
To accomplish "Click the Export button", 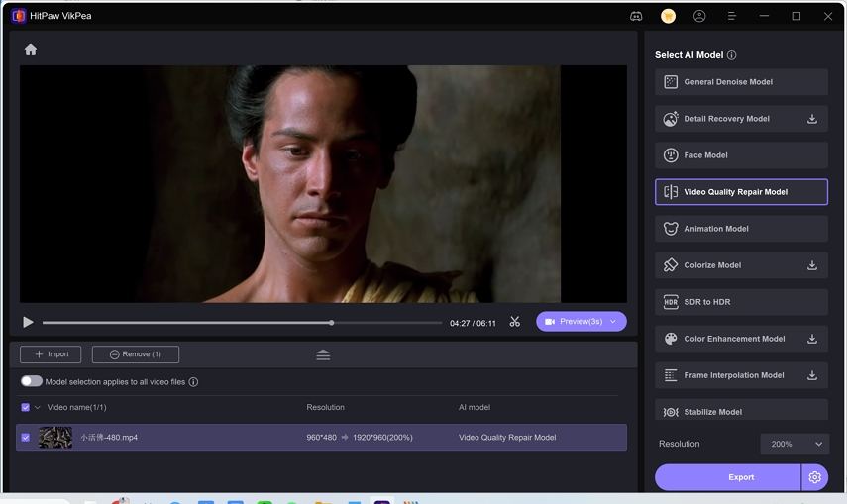I will pyautogui.click(x=727, y=477).
